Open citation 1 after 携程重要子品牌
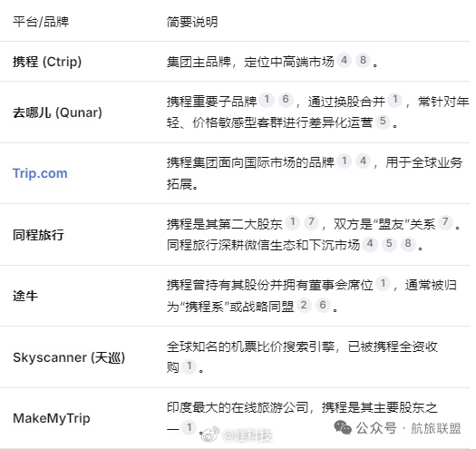 [x=267, y=100]
